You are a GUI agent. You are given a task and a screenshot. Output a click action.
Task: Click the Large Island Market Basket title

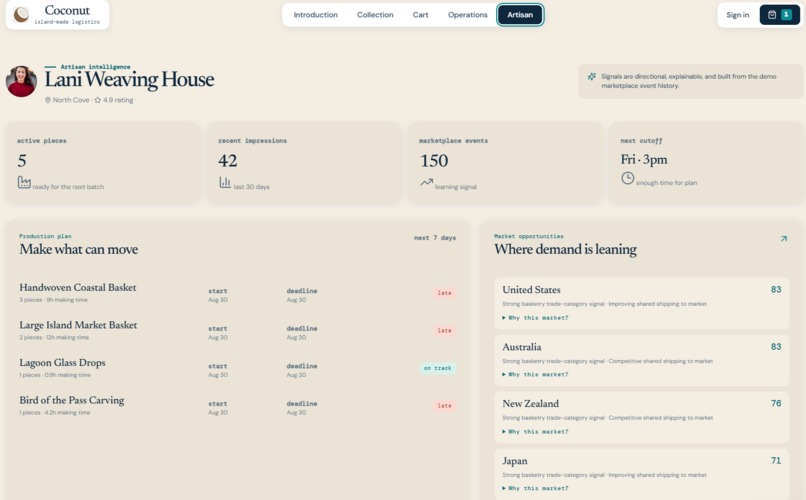[x=78, y=325]
